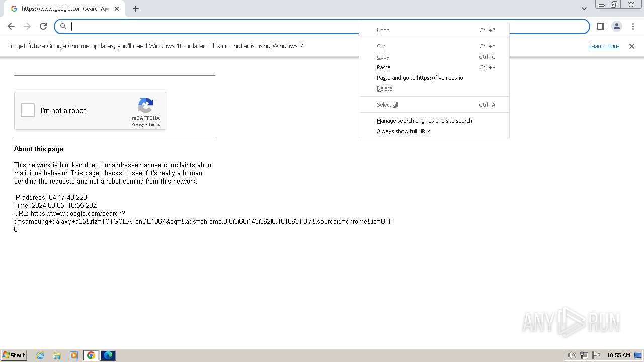Screen dimensions: 644x362
Task: Choose Undo in the context menu
Action: click(434, 30)
